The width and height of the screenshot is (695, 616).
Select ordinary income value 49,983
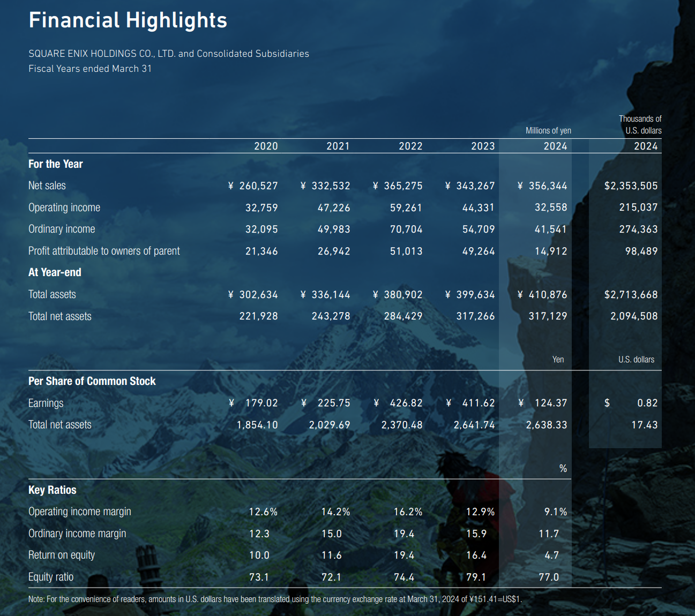334,229
